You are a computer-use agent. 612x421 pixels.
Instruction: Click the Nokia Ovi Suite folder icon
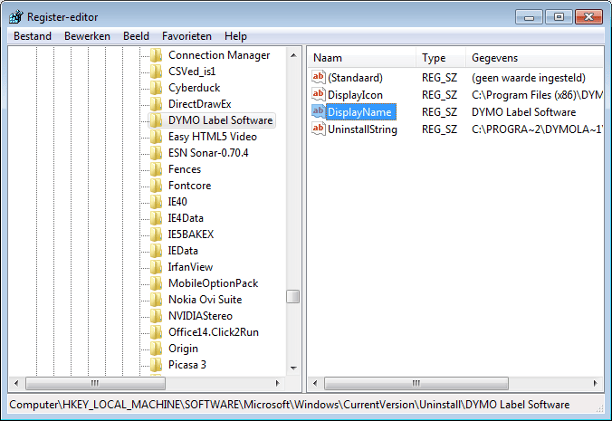[x=156, y=300]
